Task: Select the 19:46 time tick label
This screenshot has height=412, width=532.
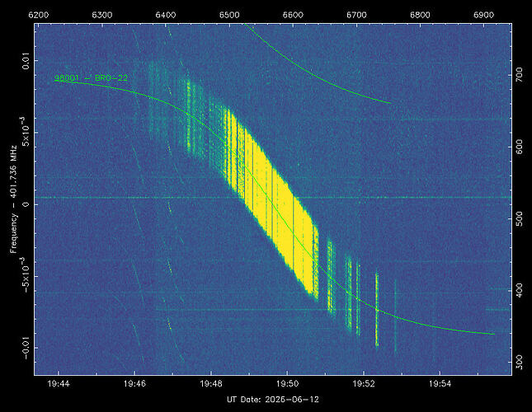Action: coord(134,384)
